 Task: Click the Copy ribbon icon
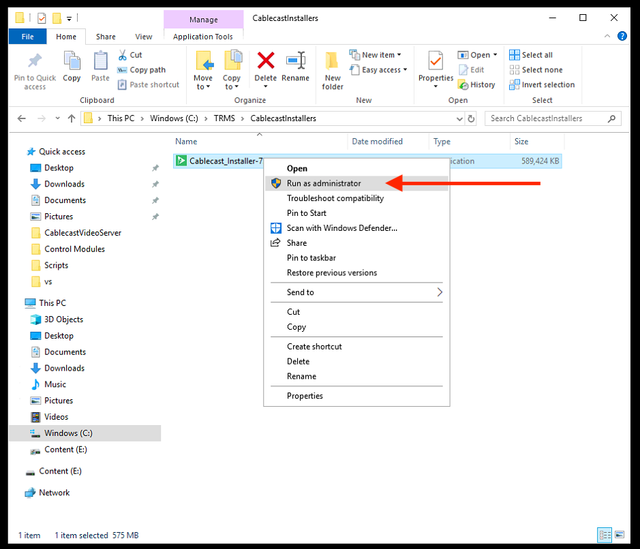(x=72, y=61)
